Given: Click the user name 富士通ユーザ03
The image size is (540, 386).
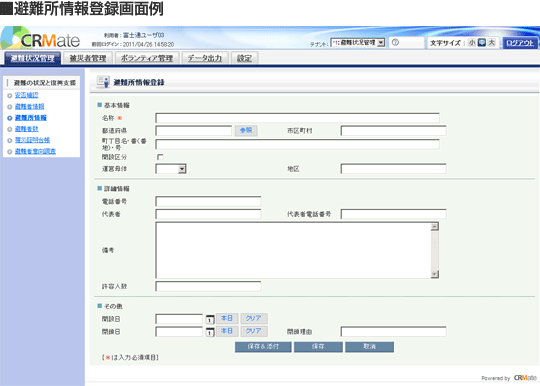Looking at the screenshot, I should pos(144,35).
